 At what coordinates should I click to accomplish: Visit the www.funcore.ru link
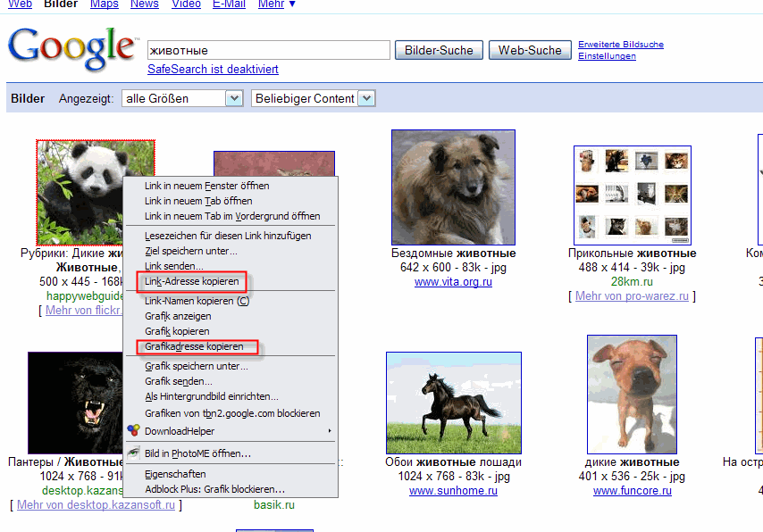(632, 491)
